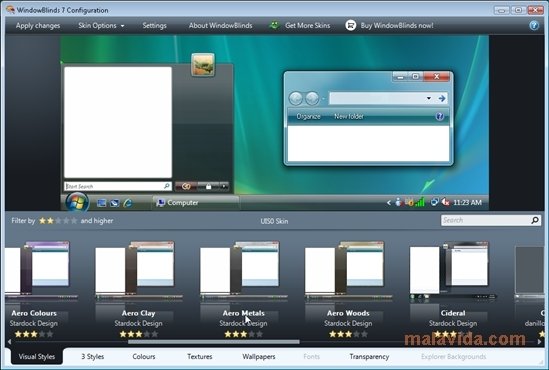Click the search magnifier icon in skin search
The width and height of the screenshot is (549, 370).
point(535,220)
